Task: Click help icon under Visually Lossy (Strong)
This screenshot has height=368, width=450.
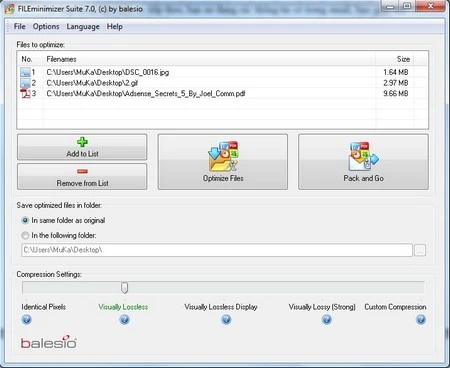Action: pos(327,320)
